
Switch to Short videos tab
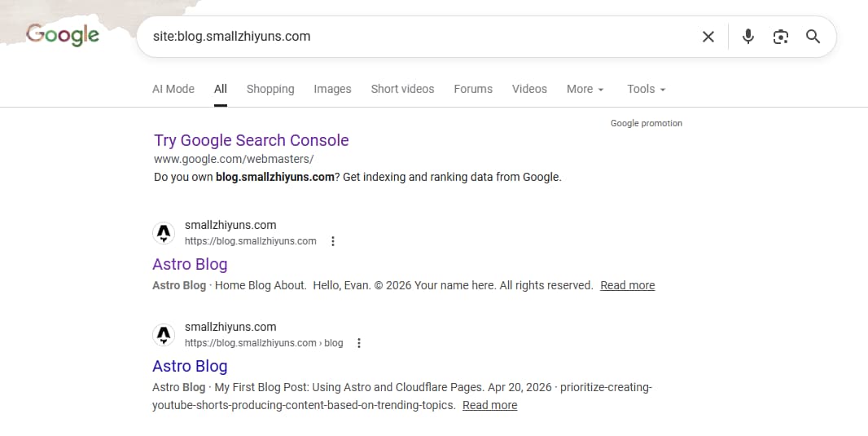pyautogui.click(x=402, y=89)
